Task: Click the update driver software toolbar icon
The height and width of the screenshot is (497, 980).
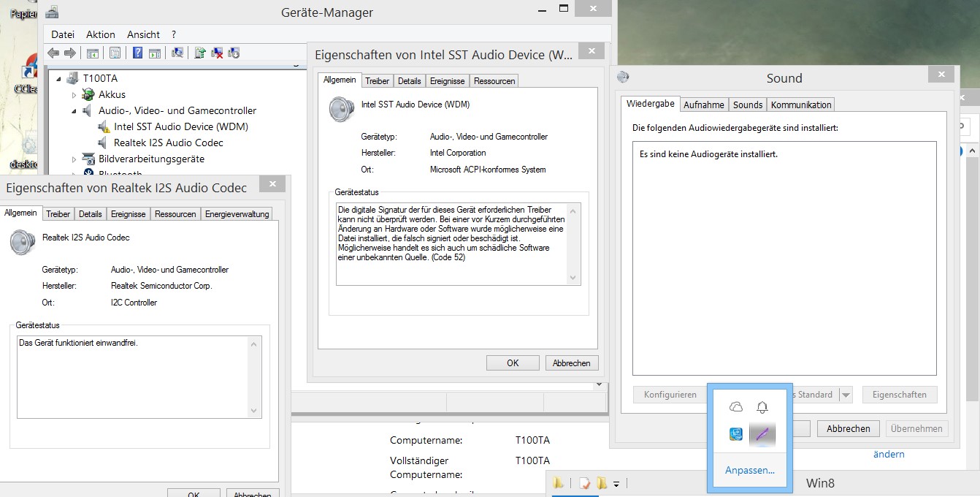Action: pos(200,53)
